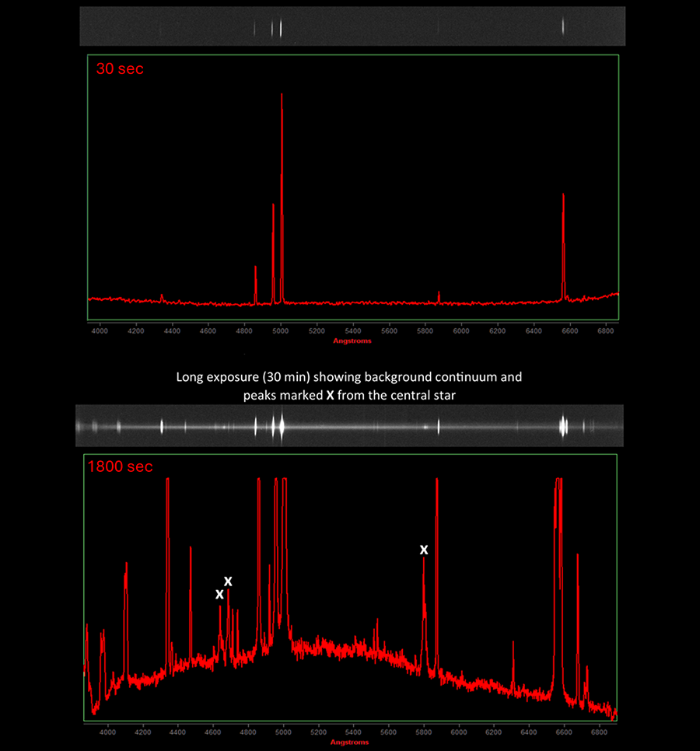Image resolution: width=700 pixels, height=751 pixels.
Task: Click the 4000 tick label on top axis
Action: tap(100, 331)
